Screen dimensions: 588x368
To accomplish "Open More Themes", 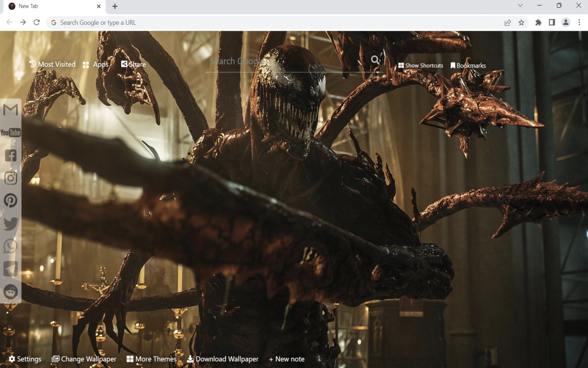I will 152,359.
